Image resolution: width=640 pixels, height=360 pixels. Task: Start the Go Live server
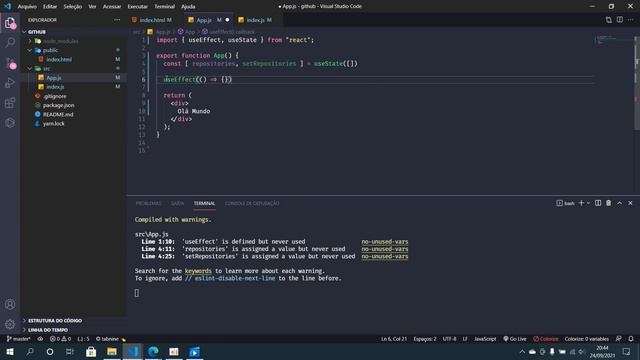515,339
